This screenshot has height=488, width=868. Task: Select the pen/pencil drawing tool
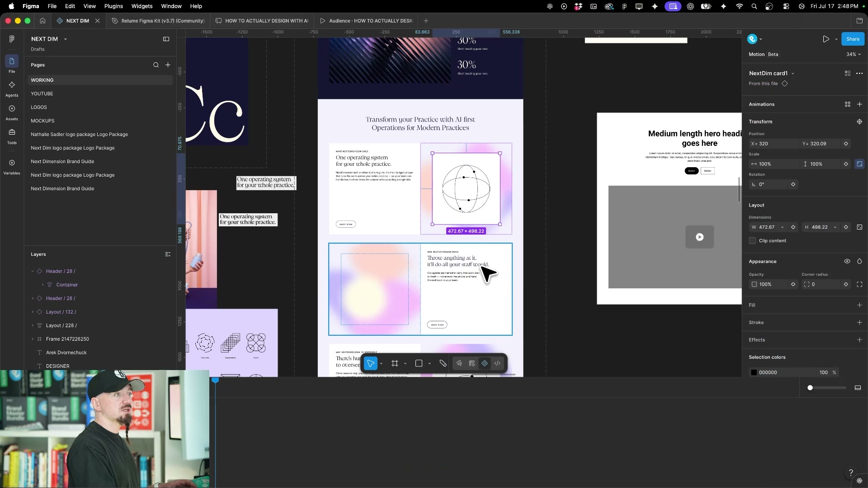(443, 363)
